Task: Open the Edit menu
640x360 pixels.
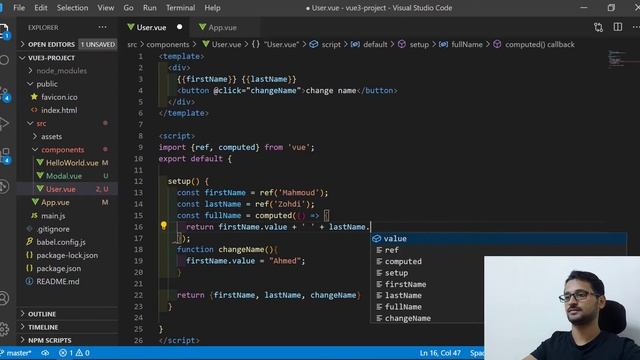Action: click(x=41, y=8)
